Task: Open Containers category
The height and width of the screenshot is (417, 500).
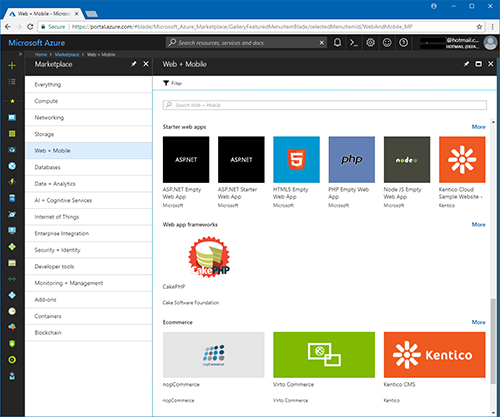Action: (x=89, y=316)
